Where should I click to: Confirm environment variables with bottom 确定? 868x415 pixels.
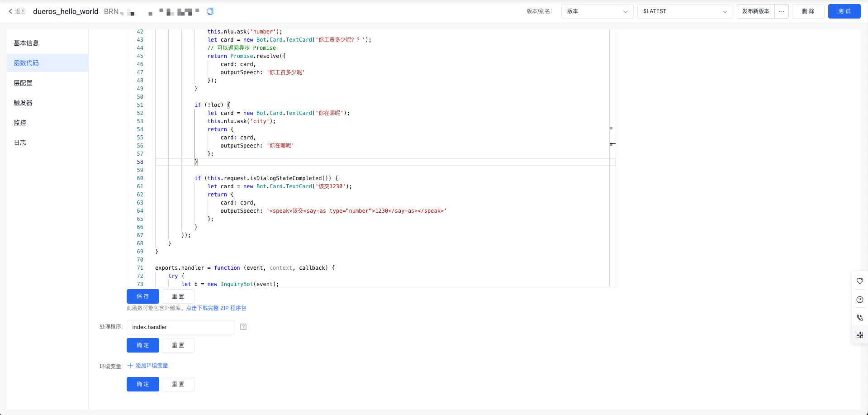[x=143, y=384]
